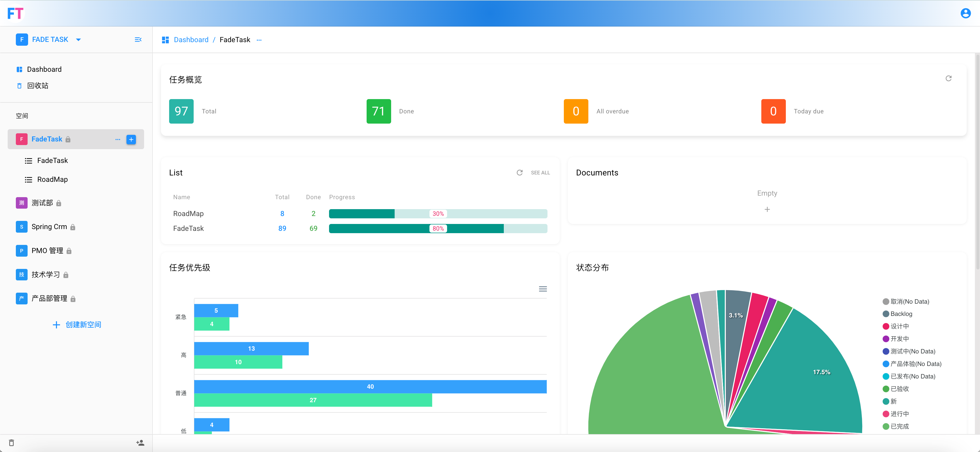The width and height of the screenshot is (980, 452).
Task: Open the breadcrumb more options dots
Action: tap(259, 40)
